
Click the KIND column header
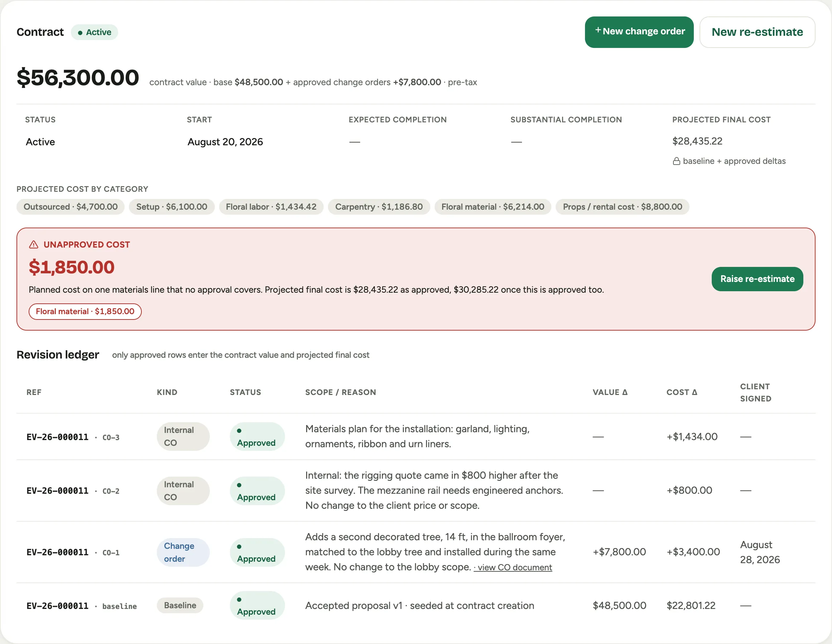(x=167, y=392)
